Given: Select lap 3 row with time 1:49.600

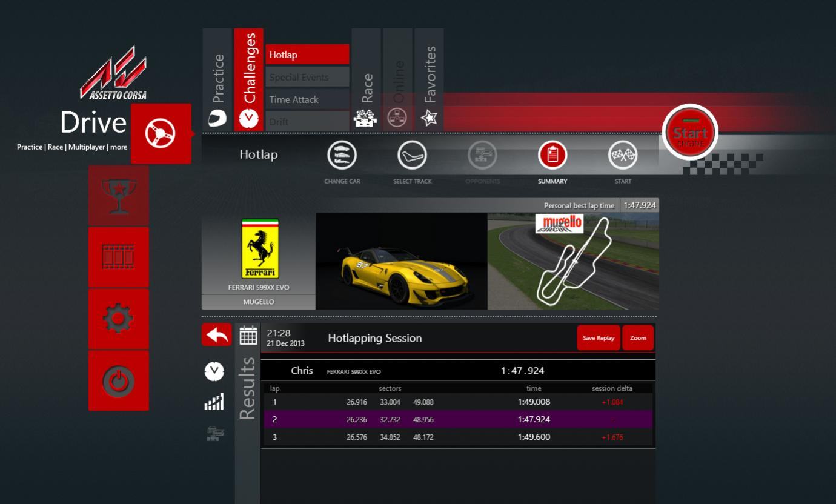Looking at the screenshot, I should coord(457,437).
